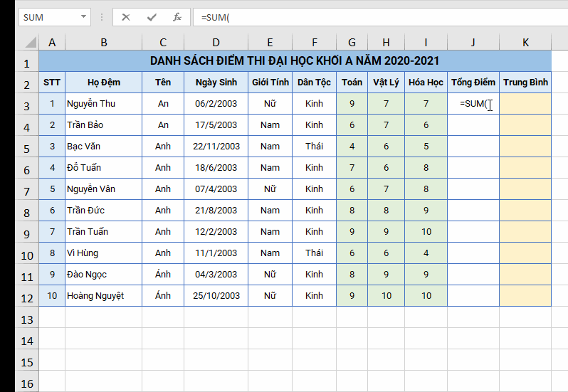Click Trung Bình cell for Nguyễn Thu
Screen dimensions: 568x392
(525, 104)
